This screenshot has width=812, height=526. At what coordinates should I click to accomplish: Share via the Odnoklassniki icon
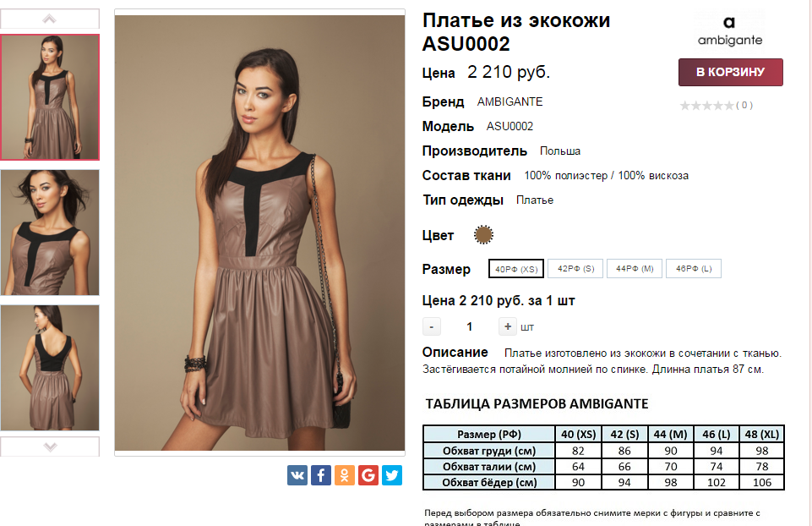345,474
